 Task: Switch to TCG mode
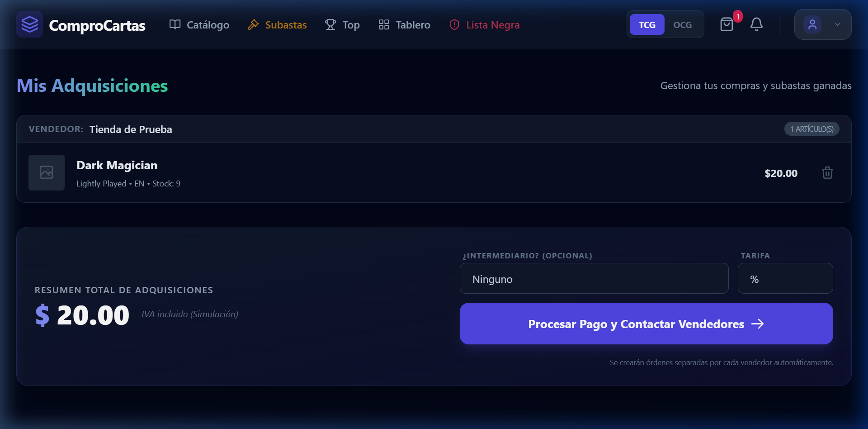click(647, 24)
